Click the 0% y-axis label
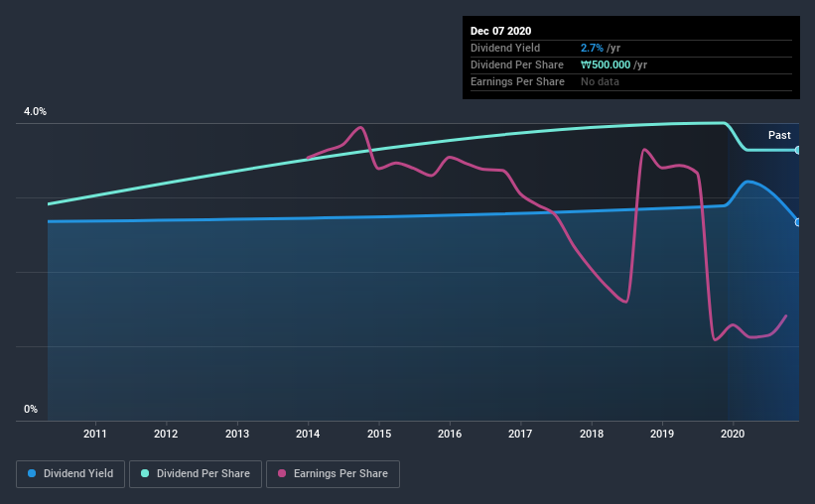The height and width of the screenshot is (504, 815). click(31, 410)
